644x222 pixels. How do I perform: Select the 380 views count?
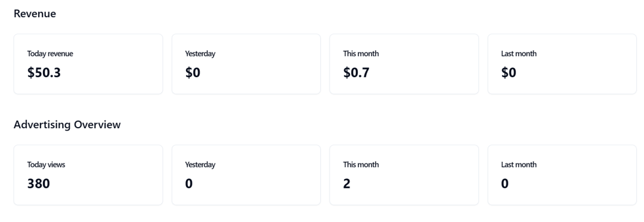(39, 183)
